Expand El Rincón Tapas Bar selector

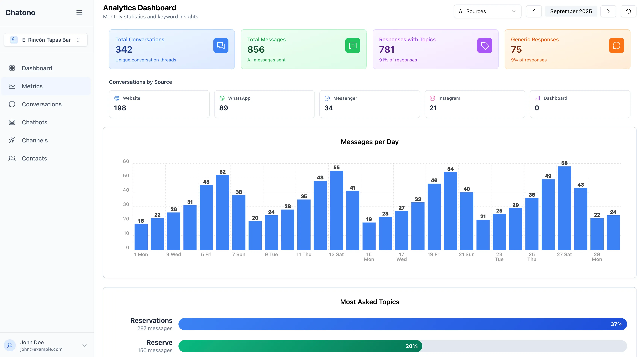[x=46, y=40]
